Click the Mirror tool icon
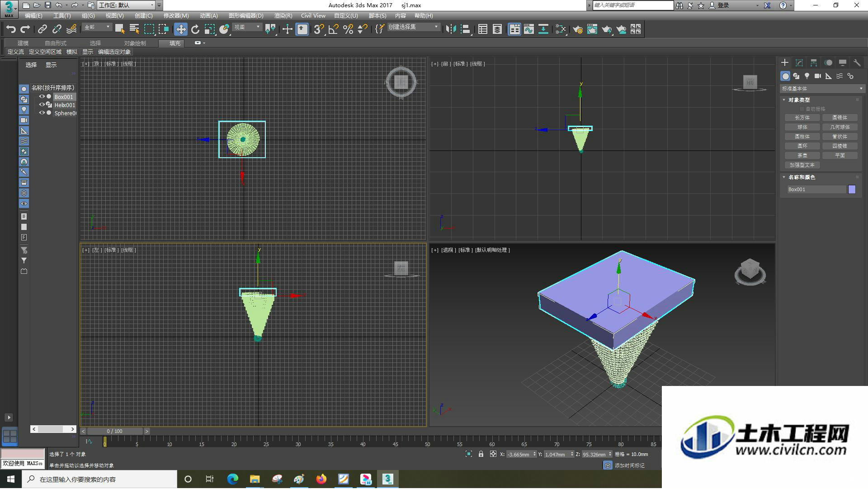The height and width of the screenshot is (489, 868). [x=451, y=29]
